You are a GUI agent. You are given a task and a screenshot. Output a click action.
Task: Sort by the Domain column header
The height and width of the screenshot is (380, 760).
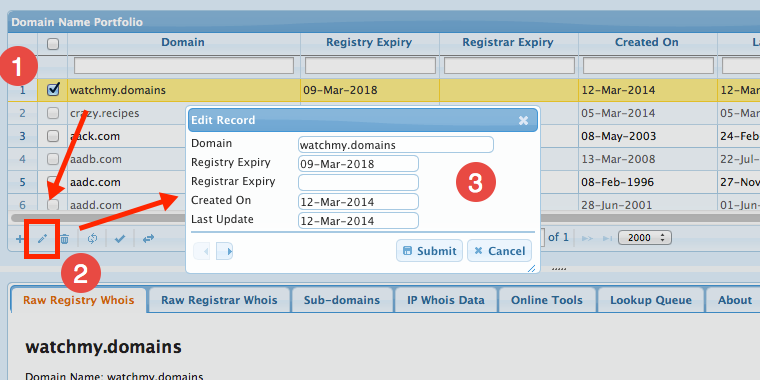pyautogui.click(x=183, y=43)
